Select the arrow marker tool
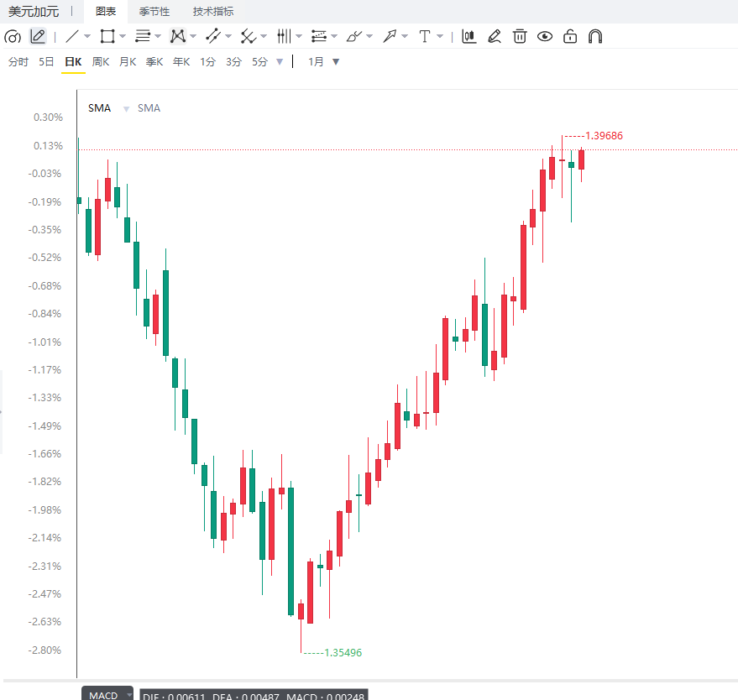 (x=390, y=36)
